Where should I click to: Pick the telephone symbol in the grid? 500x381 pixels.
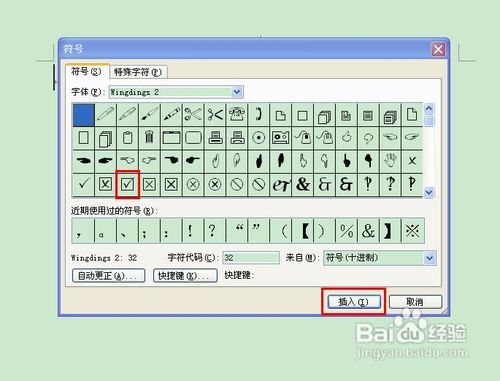(237, 115)
